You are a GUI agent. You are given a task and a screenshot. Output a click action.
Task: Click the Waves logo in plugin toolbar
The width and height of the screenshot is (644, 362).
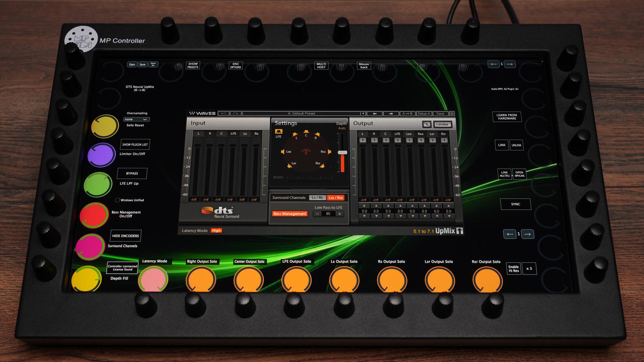tap(202, 113)
